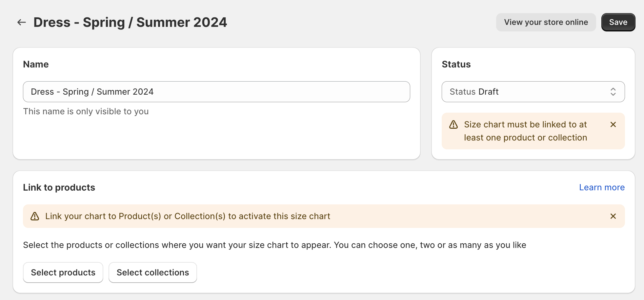Viewport: 644px width, 300px height.
Task: Click the up-down chevron in Status selector
Action: (x=613, y=92)
